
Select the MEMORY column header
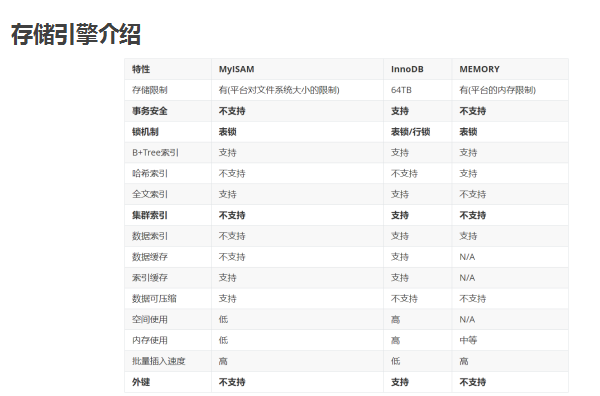pos(479,69)
